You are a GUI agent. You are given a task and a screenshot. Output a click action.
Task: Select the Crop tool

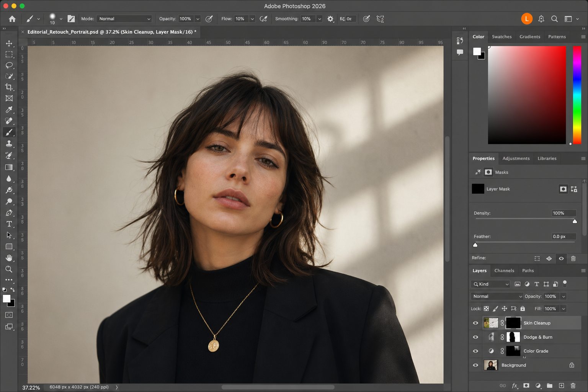pos(9,87)
